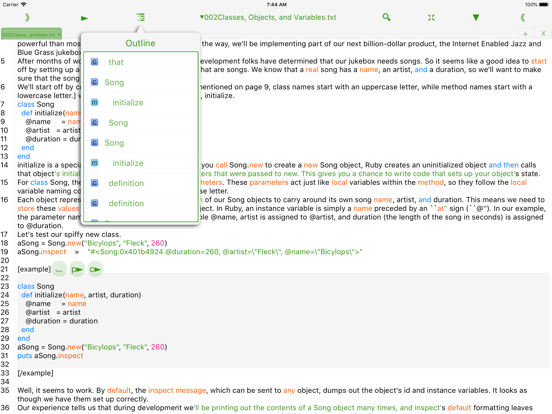Place cursor on line 30 'aSong = Song.new' code
This screenshot has height=414, width=552.
92,347
